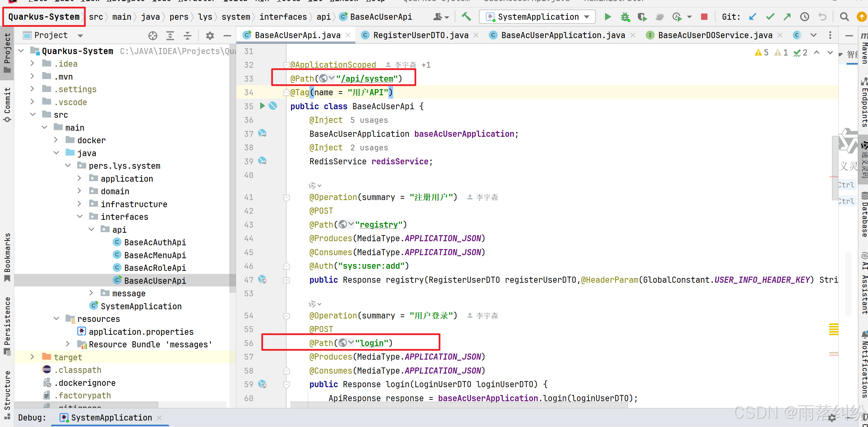Viewport: 868px width, 427px height.
Task: Click the Build hammer icon
Action: (x=466, y=17)
